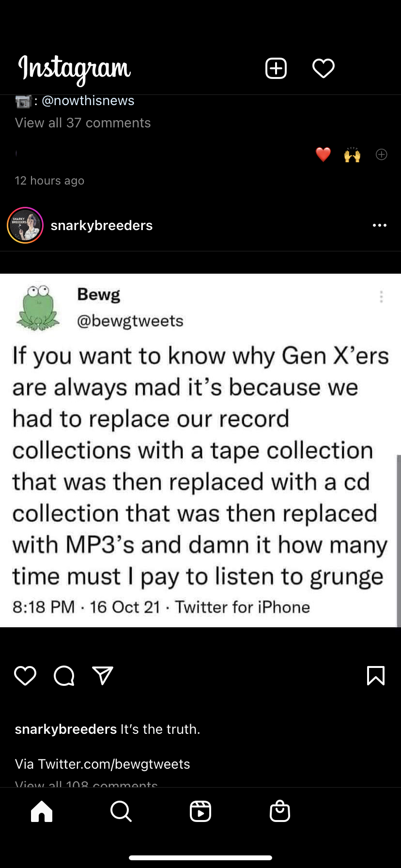Image resolution: width=401 pixels, height=868 pixels.
Task: Open more options for snarkybreeders post
Action: [380, 225]
